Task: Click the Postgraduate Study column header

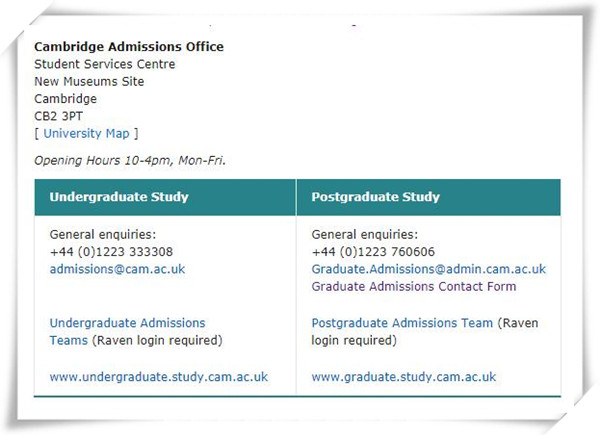Action: (x=429, y=197)
